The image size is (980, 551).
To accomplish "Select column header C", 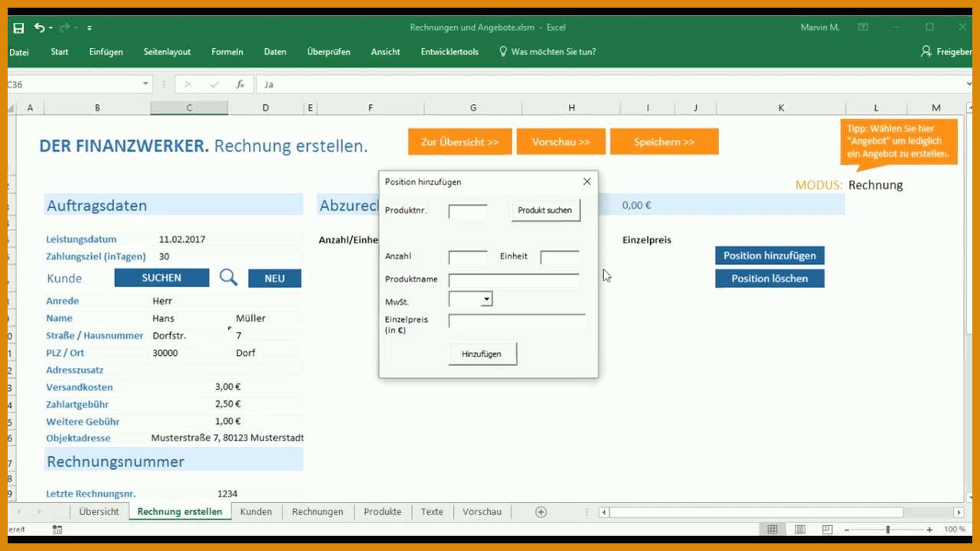I will click(189, 108).
